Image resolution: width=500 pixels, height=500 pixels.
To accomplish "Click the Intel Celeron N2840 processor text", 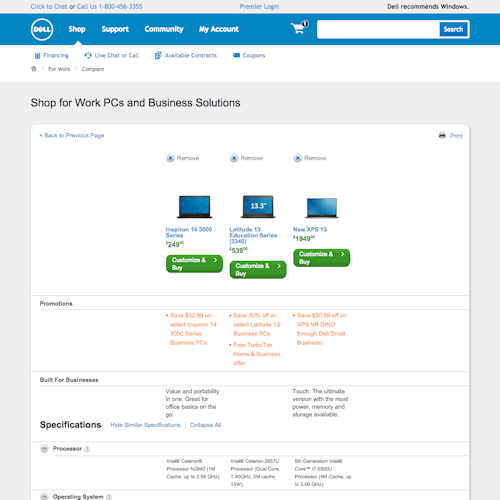I will tap(193, 469).
